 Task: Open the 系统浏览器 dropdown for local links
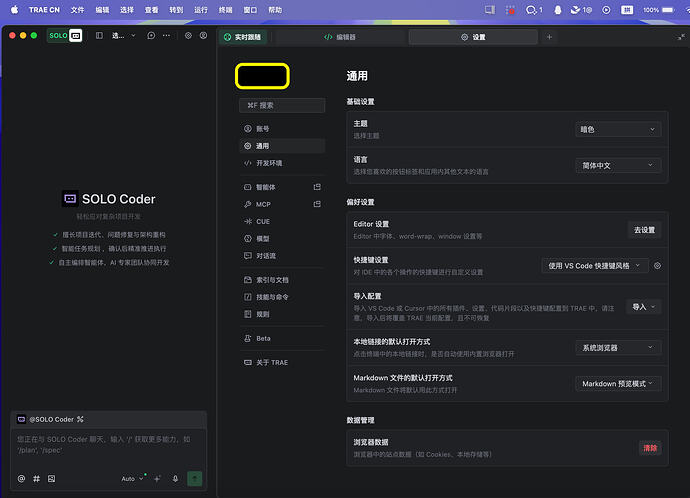pyautogui.click(x=618, y=348)
